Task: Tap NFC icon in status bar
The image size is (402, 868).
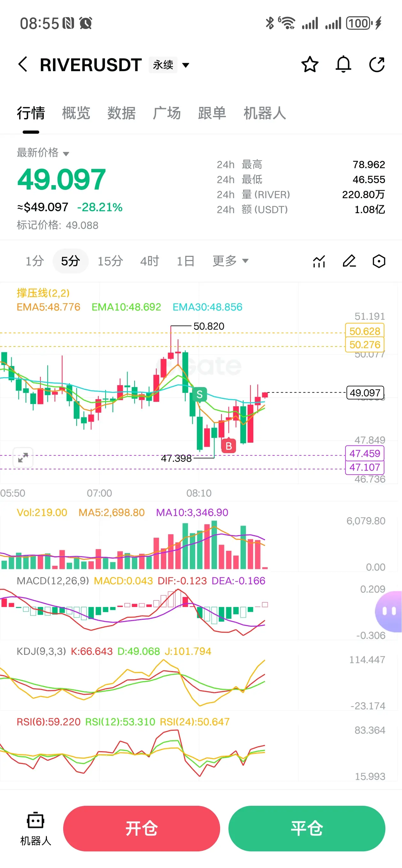Action: (x=68, y=23)
